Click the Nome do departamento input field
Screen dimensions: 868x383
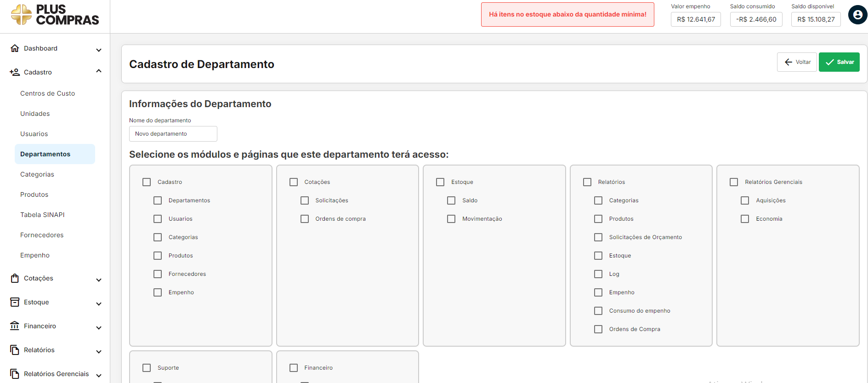coord(173,134)
